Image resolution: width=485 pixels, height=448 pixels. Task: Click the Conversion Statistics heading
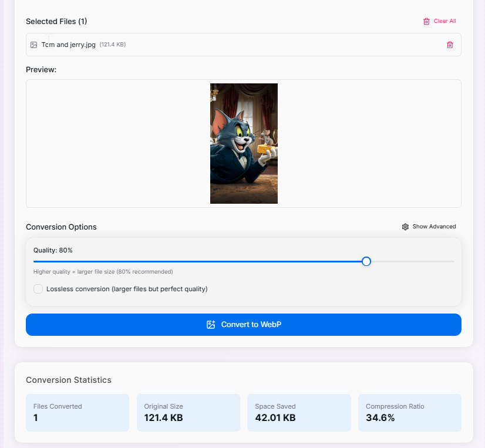click(69, 380)
